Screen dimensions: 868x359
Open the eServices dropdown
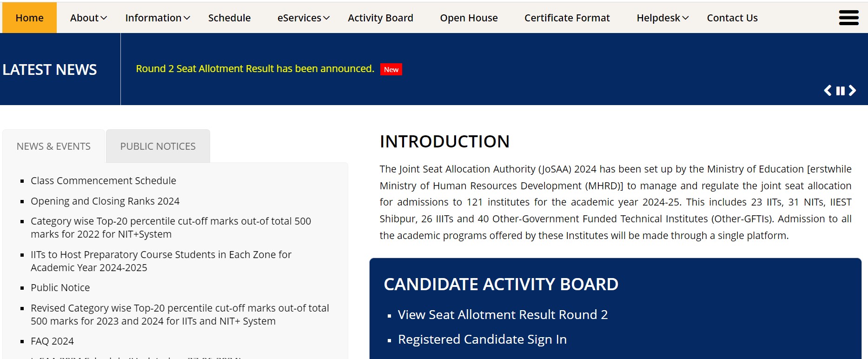[x=304, y=18]
